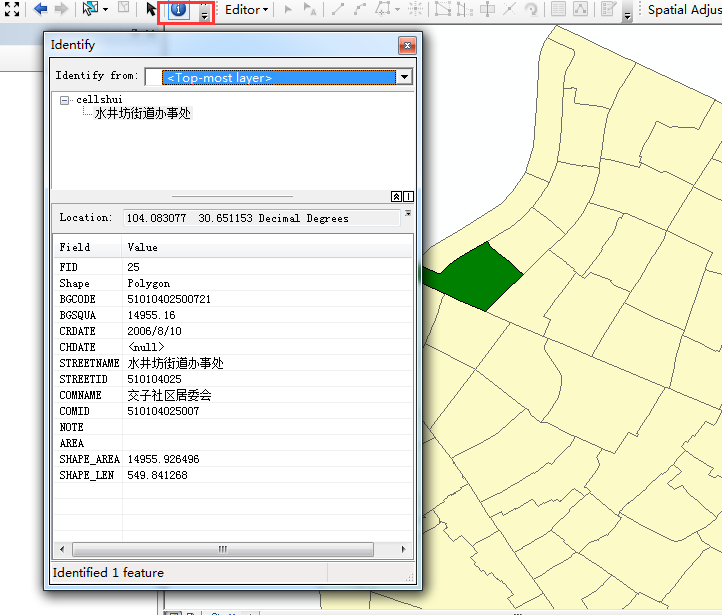Click the full extent zoom icon
Viewport: 722px width, 615px height.
pyautogui.click(x=11, y=9)
